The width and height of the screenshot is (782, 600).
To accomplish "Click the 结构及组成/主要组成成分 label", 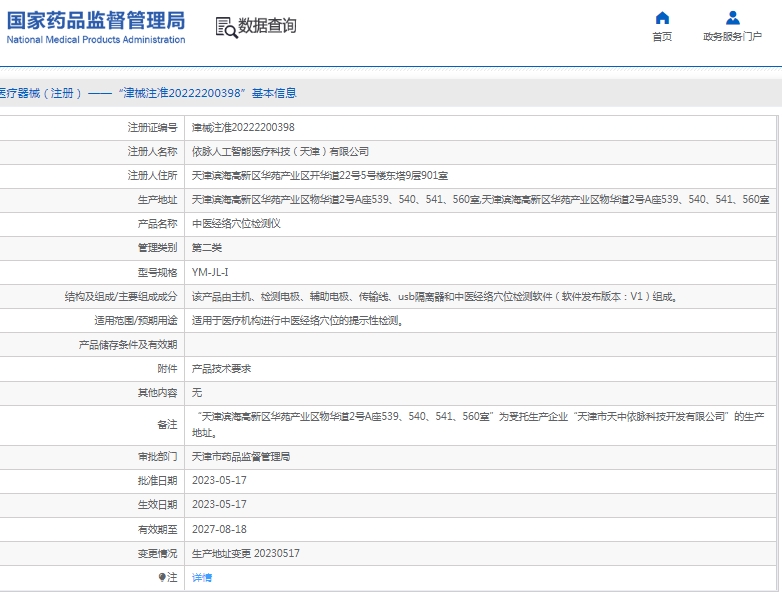I will coord(121,297).
